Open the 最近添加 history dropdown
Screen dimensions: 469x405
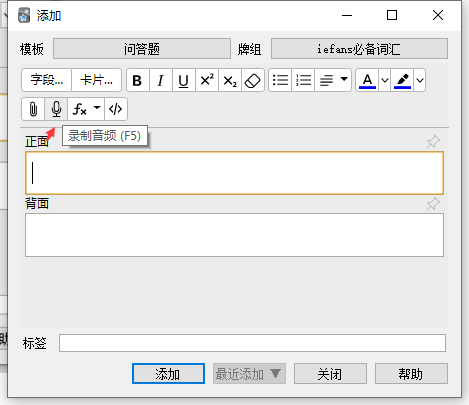(249, 374)
